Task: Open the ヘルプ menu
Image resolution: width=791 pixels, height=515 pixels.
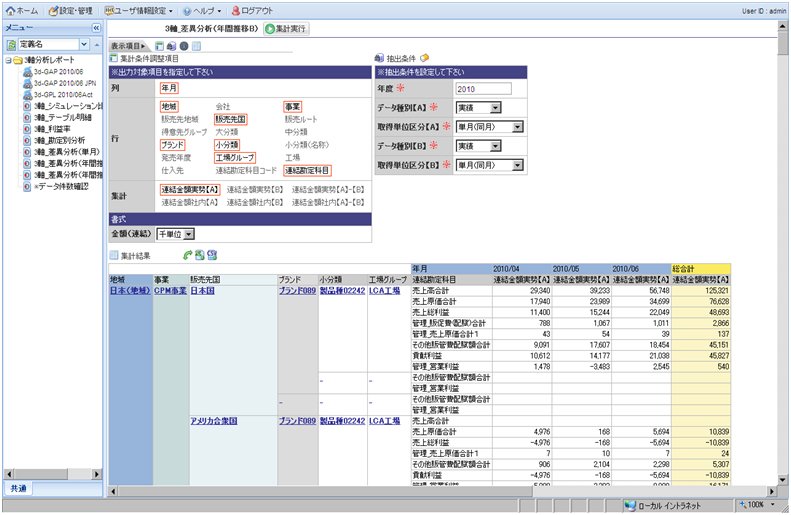Action: point(202,11)
